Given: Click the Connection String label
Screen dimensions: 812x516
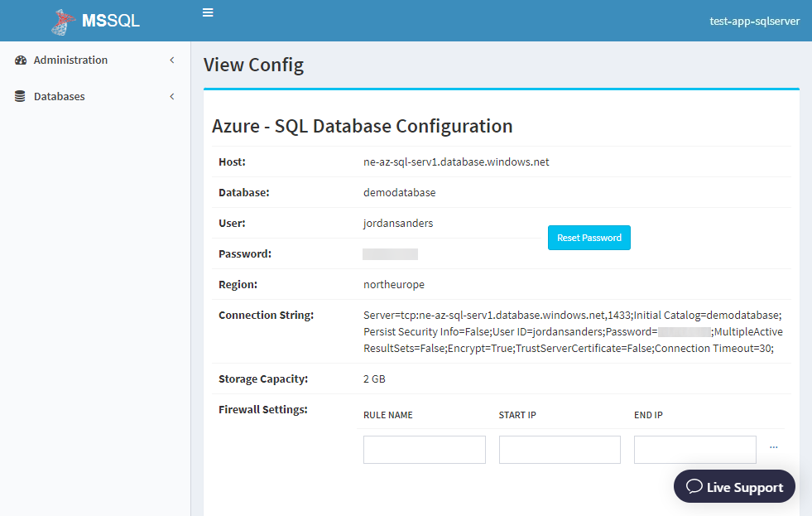Looking at the screenshot, I should pos(267,316).
